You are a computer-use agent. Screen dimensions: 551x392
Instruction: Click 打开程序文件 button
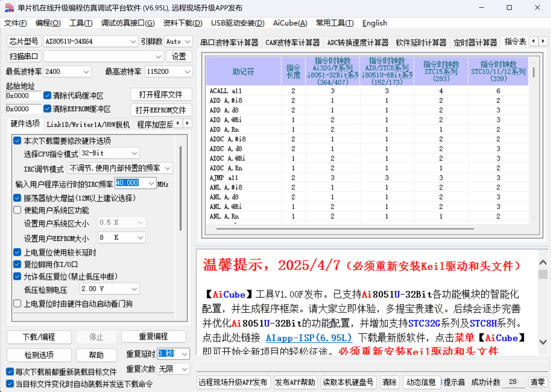point(161,94)
